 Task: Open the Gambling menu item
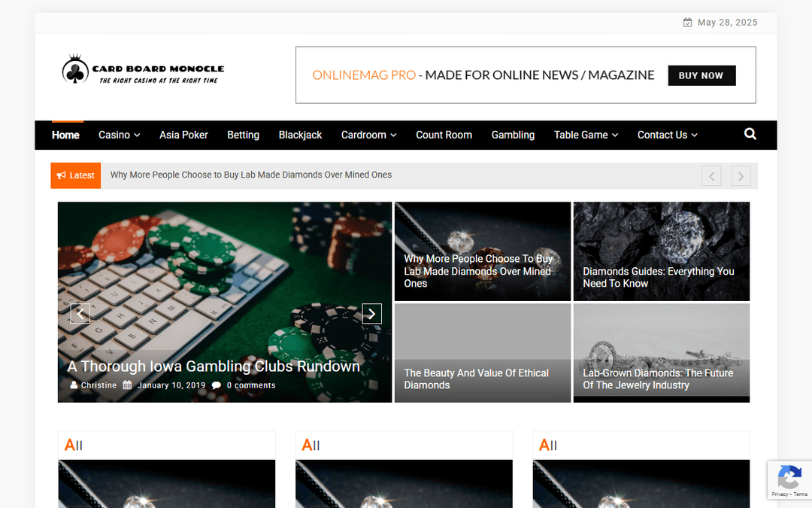pyautogui.click(x=513, y=135)
